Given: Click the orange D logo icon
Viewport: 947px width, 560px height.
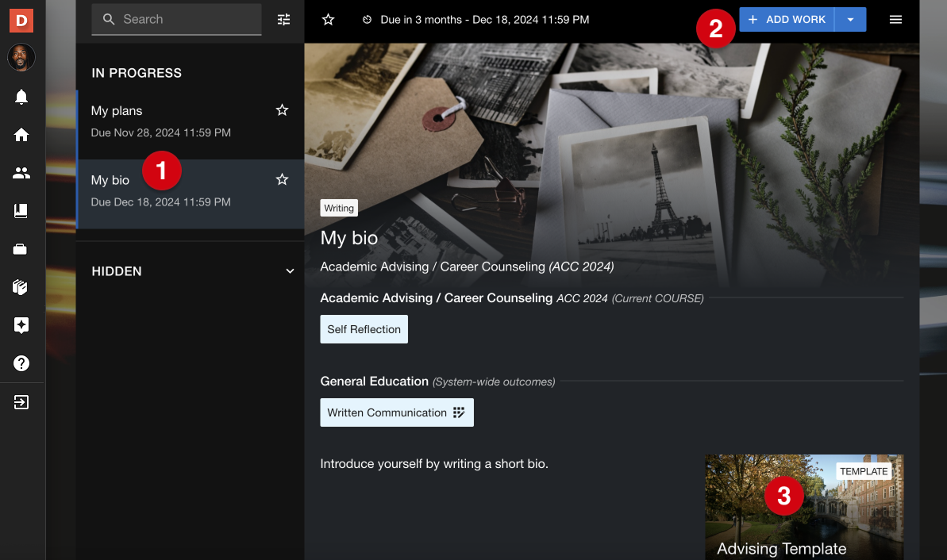Looking at the screenshot, I should (x=21, y=21).
